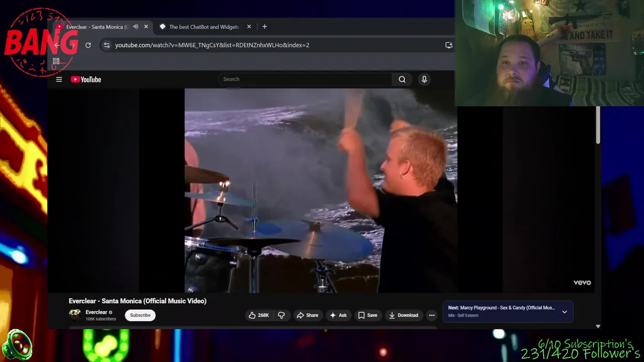Switch to the Everclear - Santa Monica tab
Screen dimensions: 644x362
pos(97,27)
